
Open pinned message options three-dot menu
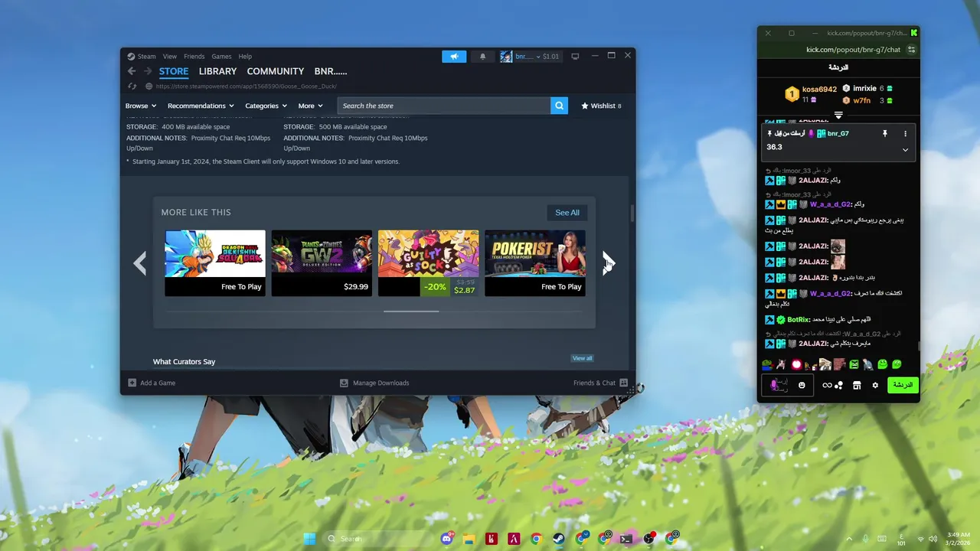(x=905, y=134)
